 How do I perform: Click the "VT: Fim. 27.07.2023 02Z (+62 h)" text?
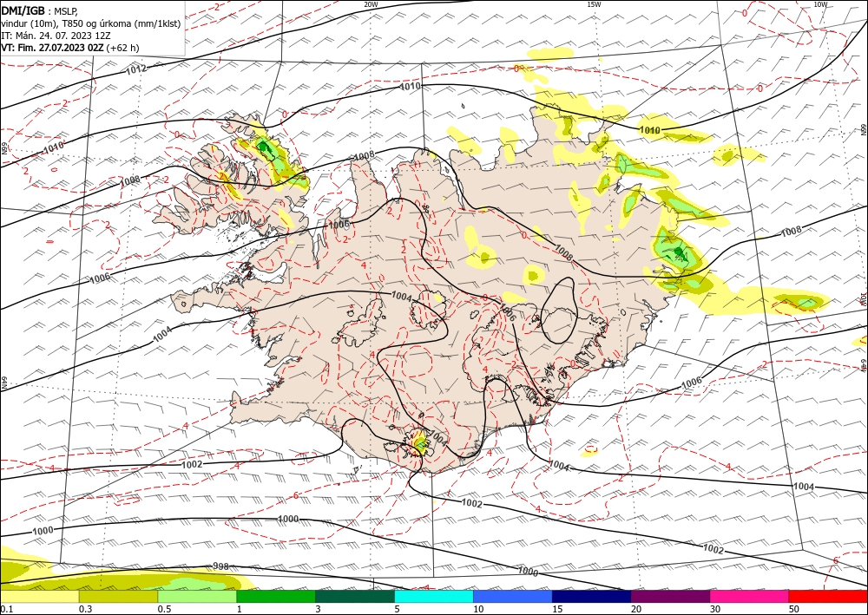(x=70, y=48)
